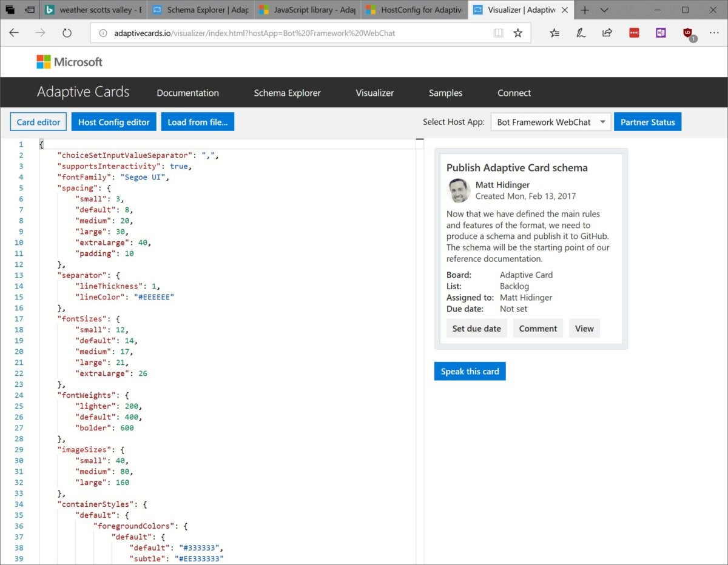Image resolution: width=728 pixels, height=565 pixels.
Task: Close the Visualizer tab
Action: [x=564, y=10]
